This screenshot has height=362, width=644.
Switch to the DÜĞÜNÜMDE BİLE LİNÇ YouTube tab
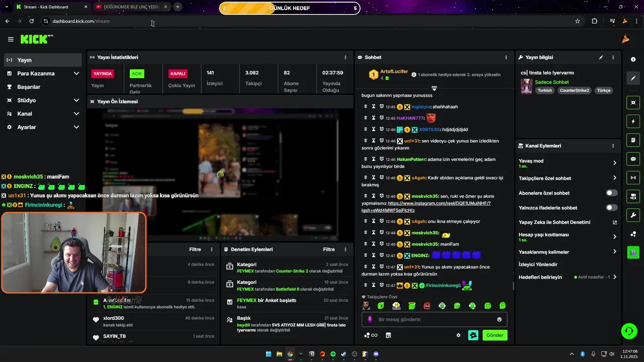click(x=132, y=7)
